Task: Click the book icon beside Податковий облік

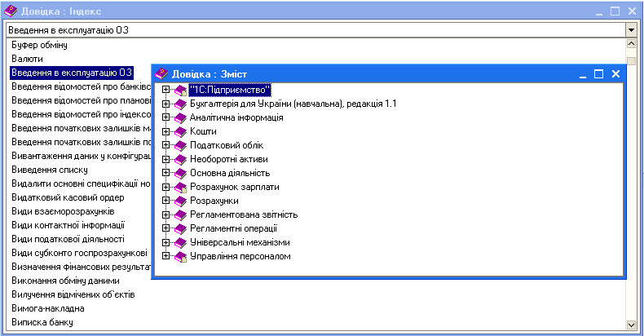Action: (x=181, y=146)
